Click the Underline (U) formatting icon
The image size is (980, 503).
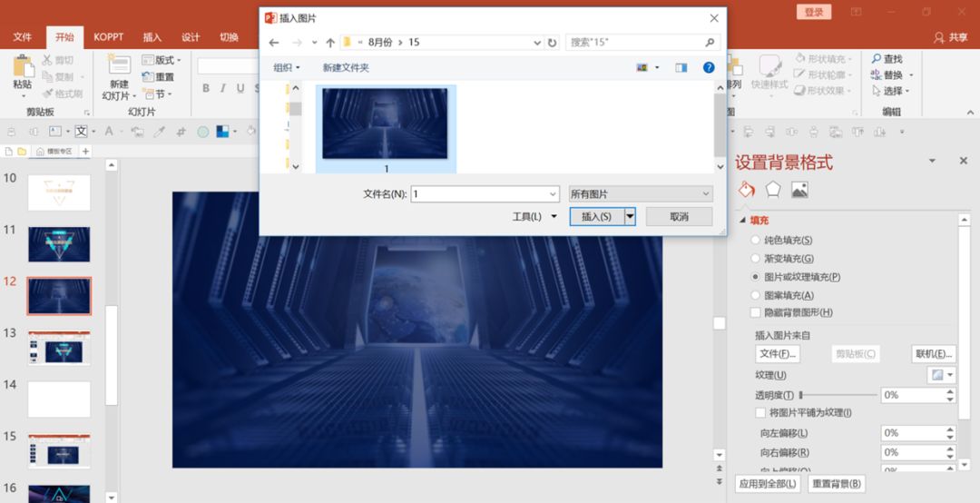click(x=240, y=88)
